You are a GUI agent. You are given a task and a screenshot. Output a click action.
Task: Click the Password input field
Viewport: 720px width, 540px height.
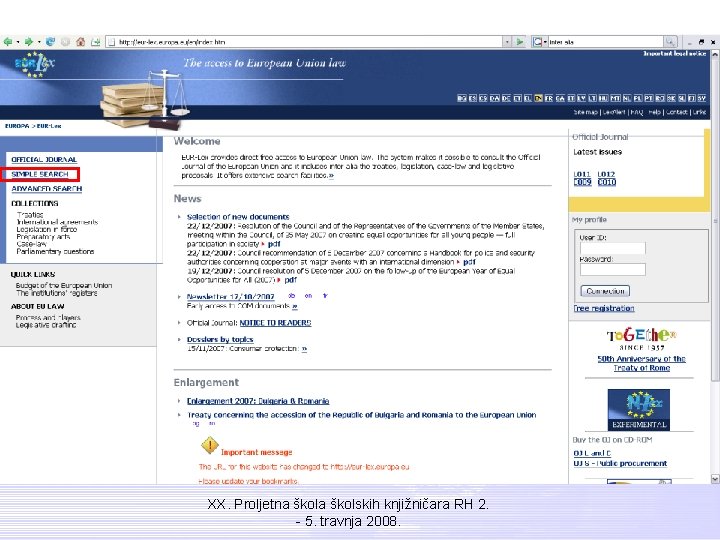point(613,270)
